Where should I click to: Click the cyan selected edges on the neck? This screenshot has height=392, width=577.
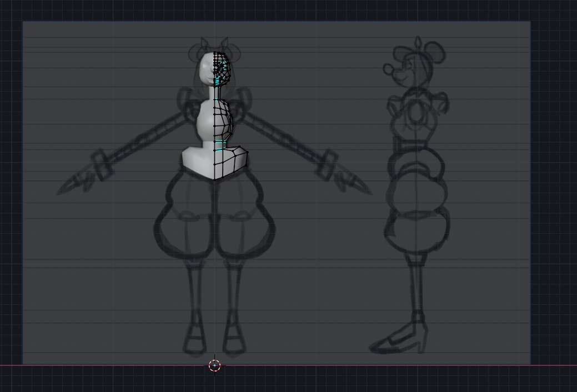pyautogui.click(x=216, y=99)
